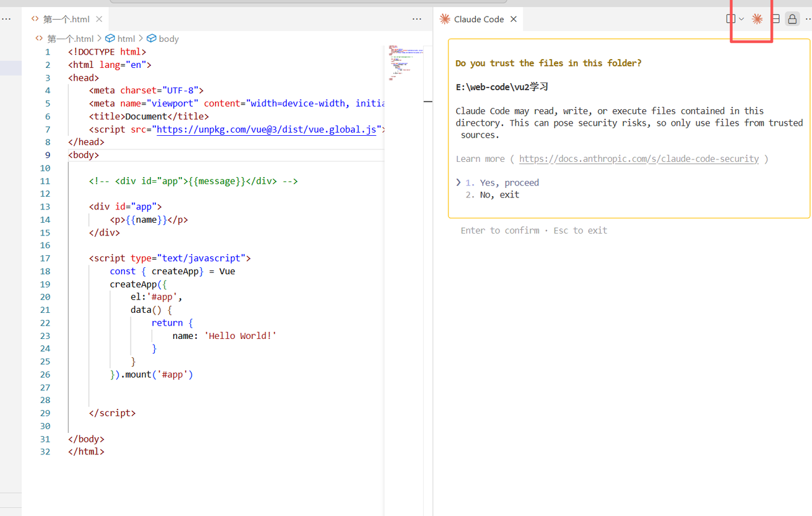Viewport: 812px width, 516px height.
Task: Click the el:'#app', code line
Action: (157, 297)
